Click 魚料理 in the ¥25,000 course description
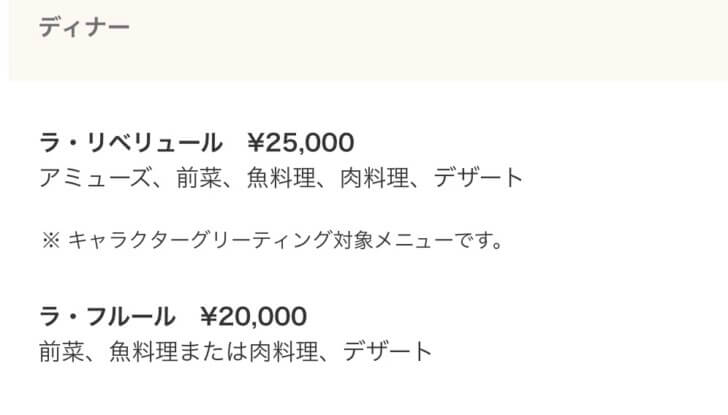Viewport: 728px width, 415px height. point(281,178)
